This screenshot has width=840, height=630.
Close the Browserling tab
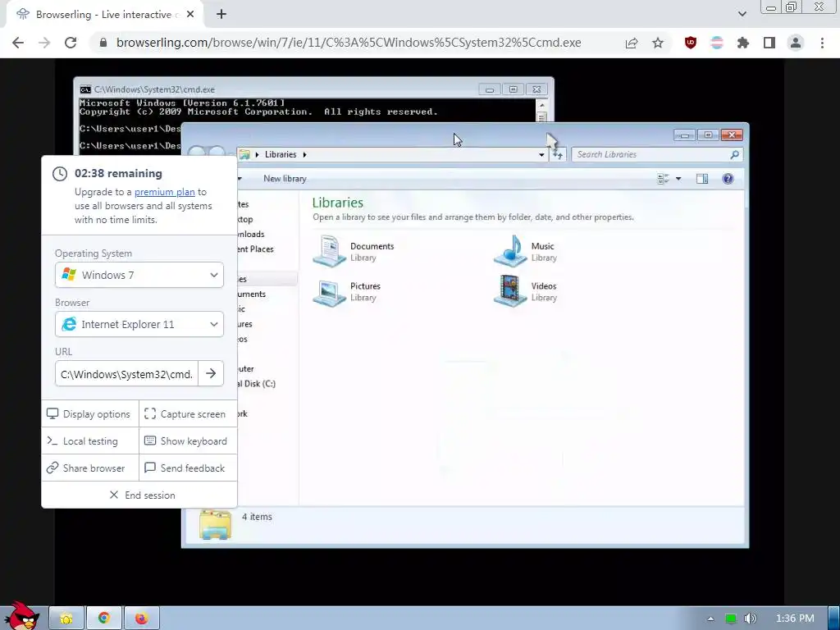[190, 15]
